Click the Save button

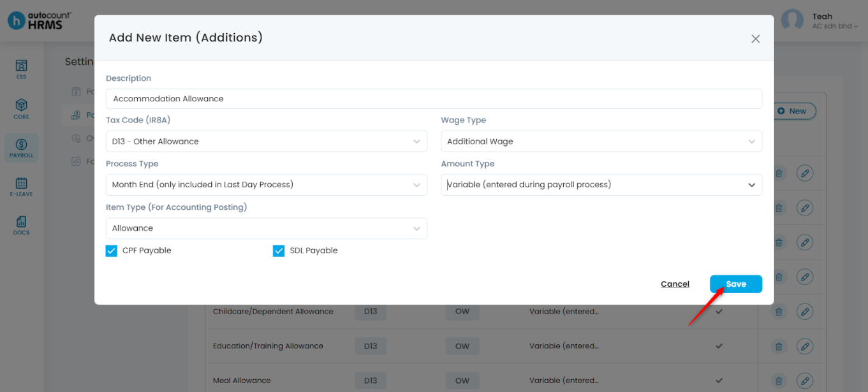coord(736,284)
